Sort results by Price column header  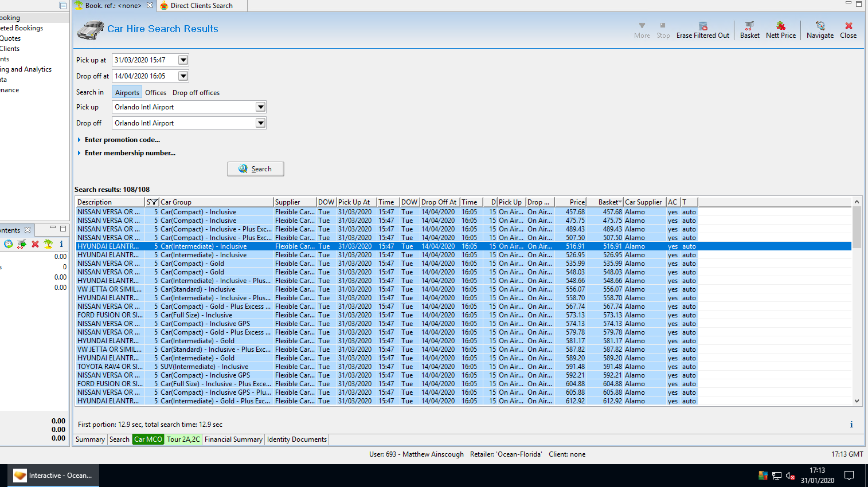tap(570, 202)
